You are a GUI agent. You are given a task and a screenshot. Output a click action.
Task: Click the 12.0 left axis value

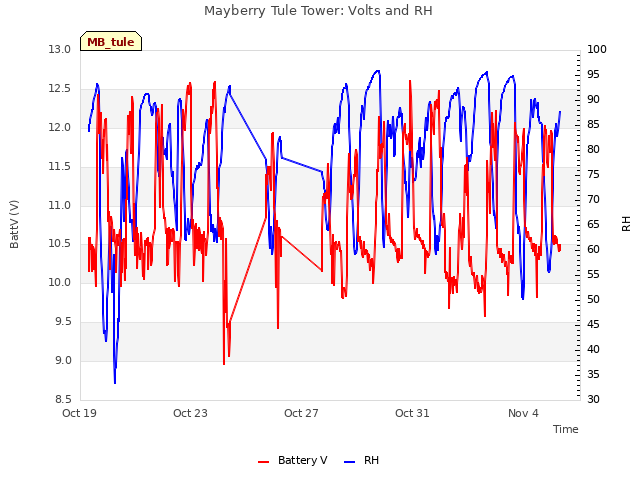click(60, 127)
